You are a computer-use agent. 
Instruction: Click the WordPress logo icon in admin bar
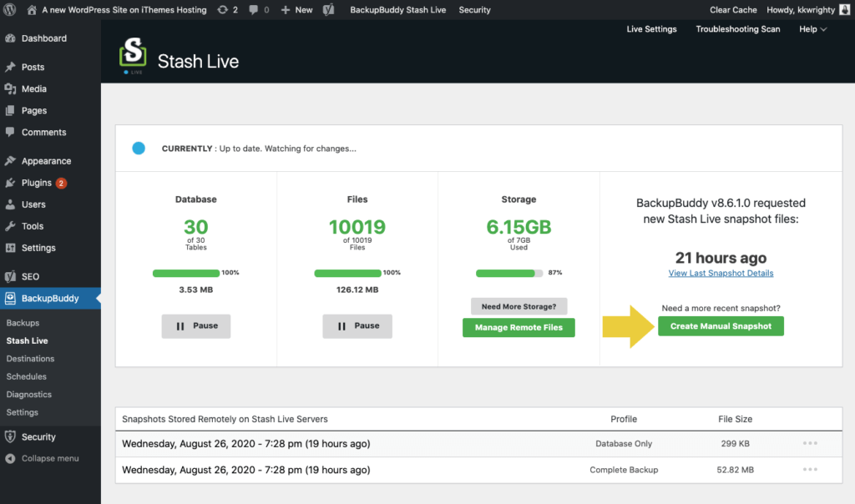[10, 10]
